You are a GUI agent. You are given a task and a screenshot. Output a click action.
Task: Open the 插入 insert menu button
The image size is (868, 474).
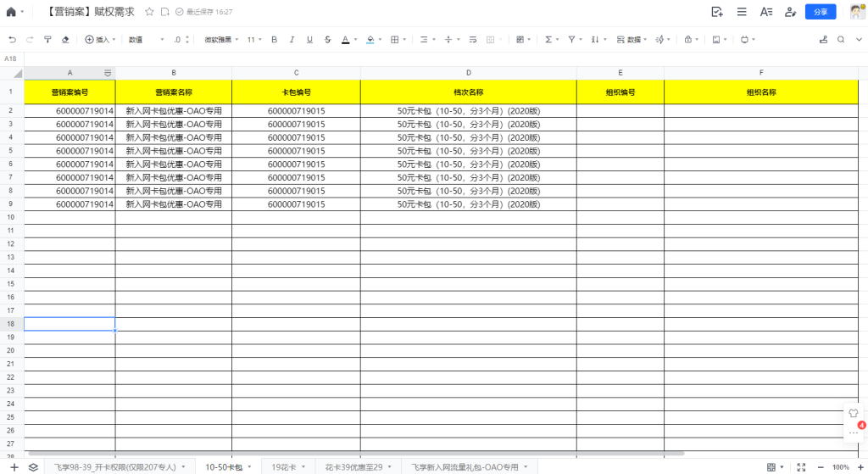[x=98, y=40]
